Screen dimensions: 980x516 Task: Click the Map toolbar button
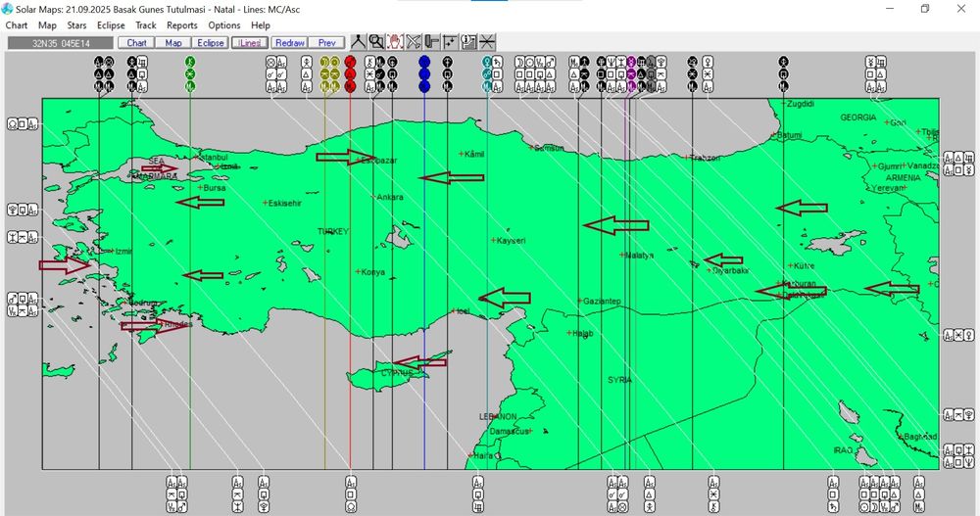[x=173, y=43]
